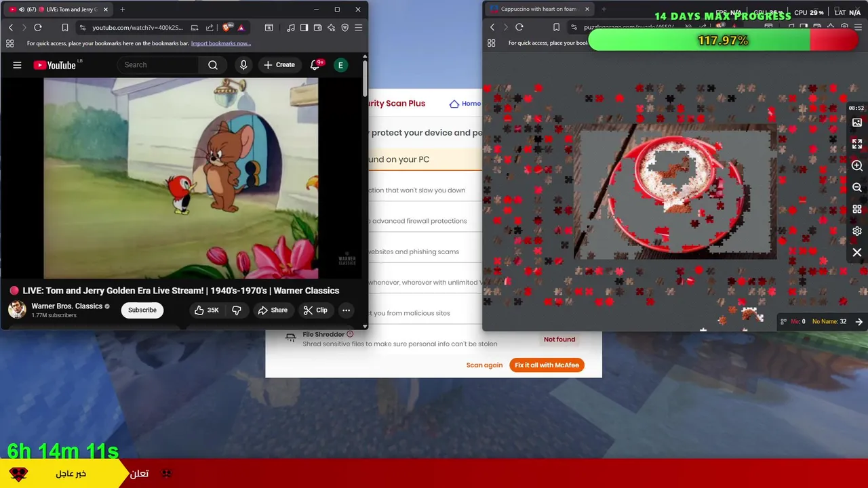
Task: Go back in the YouTube browser window
Action: point(11,28)
